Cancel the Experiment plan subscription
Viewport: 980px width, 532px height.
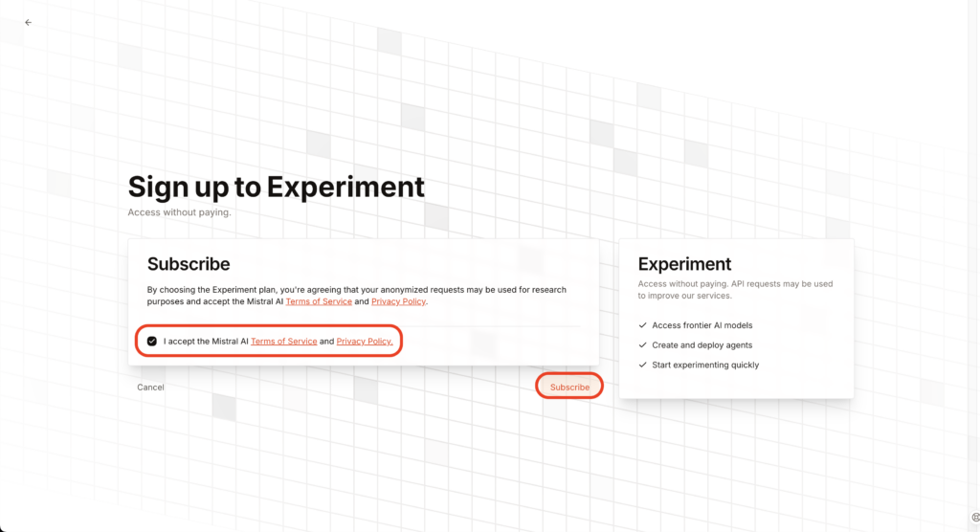coord(150,387)
